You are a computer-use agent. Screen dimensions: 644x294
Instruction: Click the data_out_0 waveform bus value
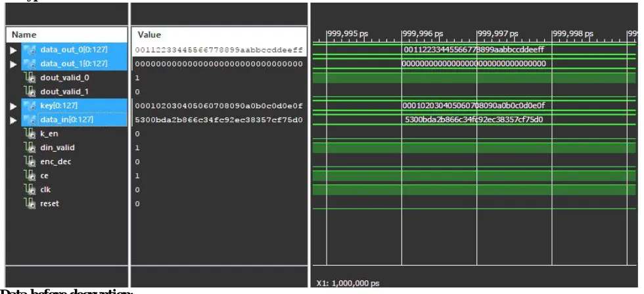474,50
